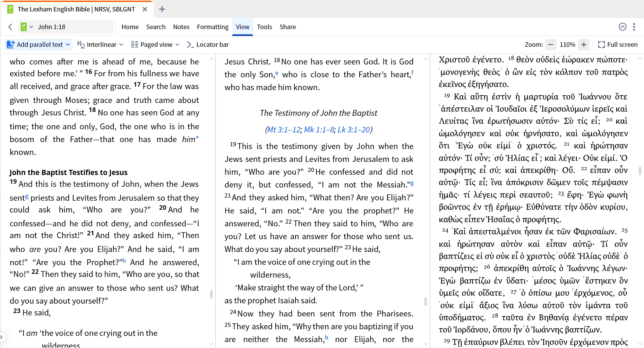The height and width of the screenshot is (348, 644).
Task: Click footnote g after 'Messiah' in NRSV
Action: pyautogui.click(x=412, y=183)
